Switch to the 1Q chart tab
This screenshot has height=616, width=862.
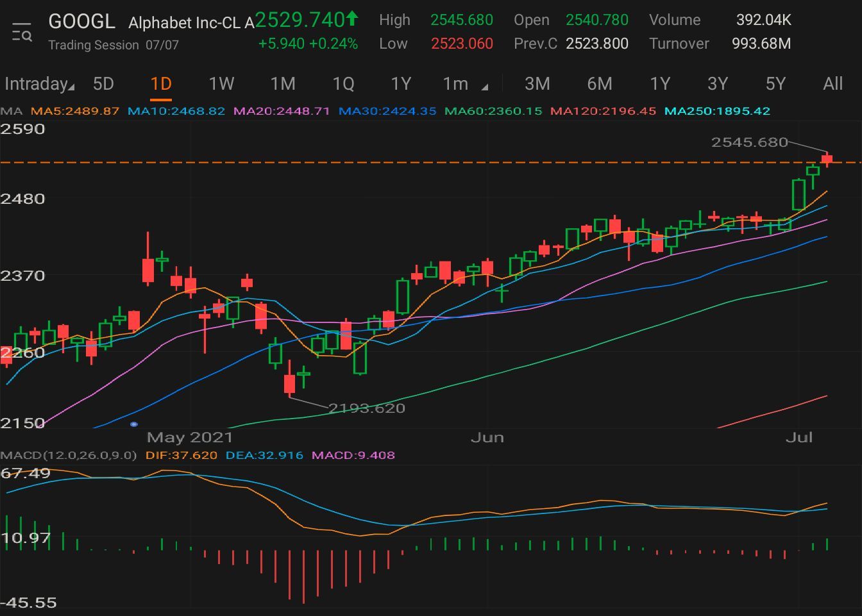[344, 84]
